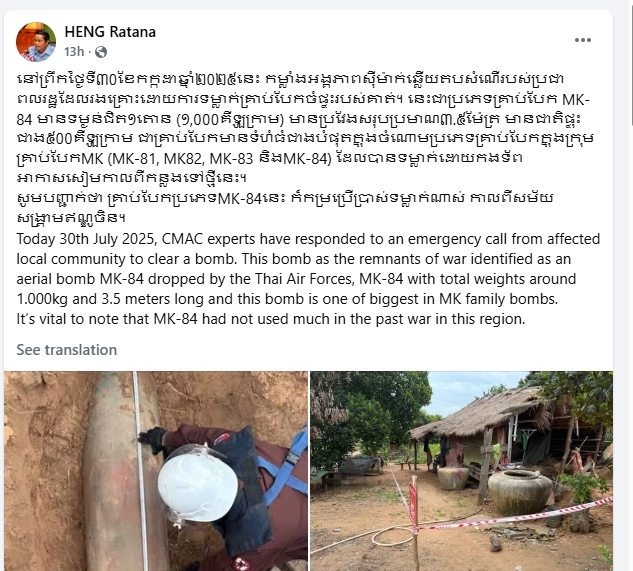Click See translation below the post
The image size is (633, 571).
click(x=67, y=350)
